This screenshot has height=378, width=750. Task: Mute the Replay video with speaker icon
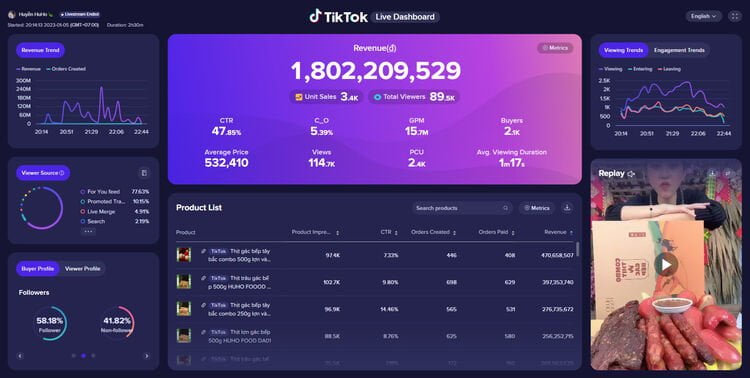click(631, 174)
